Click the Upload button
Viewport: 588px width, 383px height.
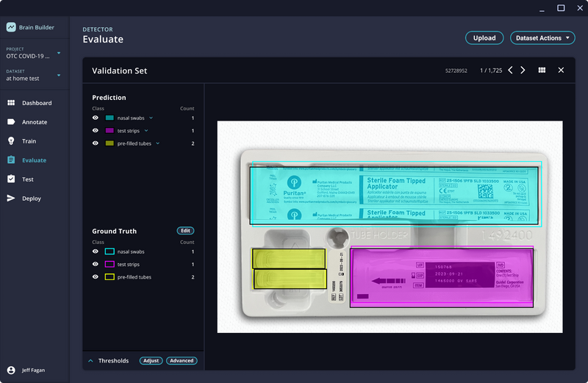point(484,37)
